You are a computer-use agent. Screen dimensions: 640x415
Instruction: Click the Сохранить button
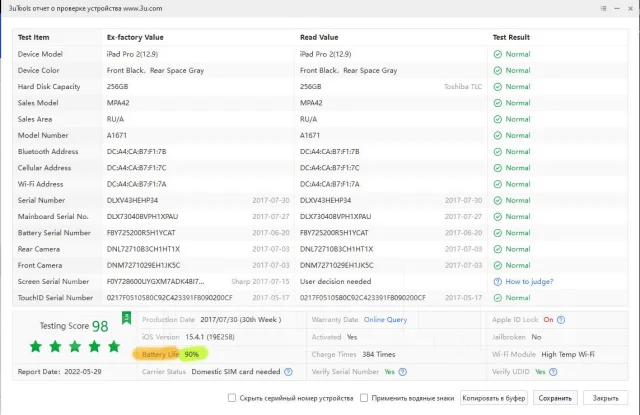pos(555,398)
